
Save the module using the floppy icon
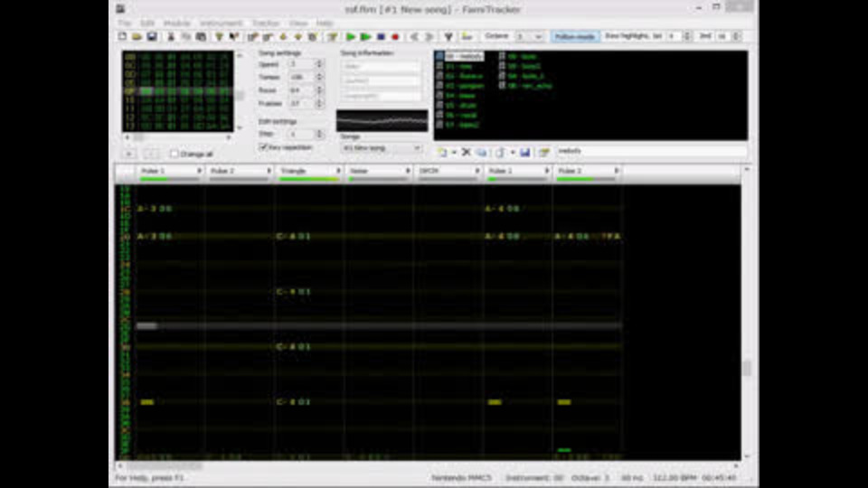(151, 36)
